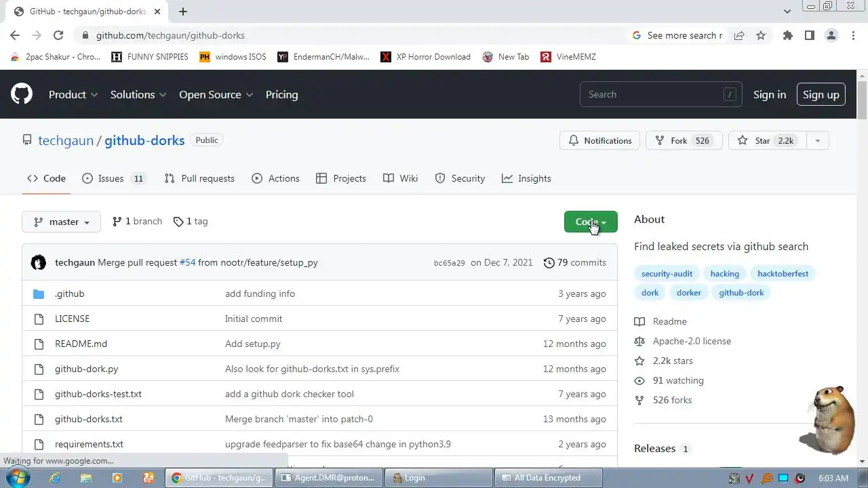Launch Internet Explorer from taskbar
Image resolution: width=868 pixels, height=488 pixels.
[55, 478]
